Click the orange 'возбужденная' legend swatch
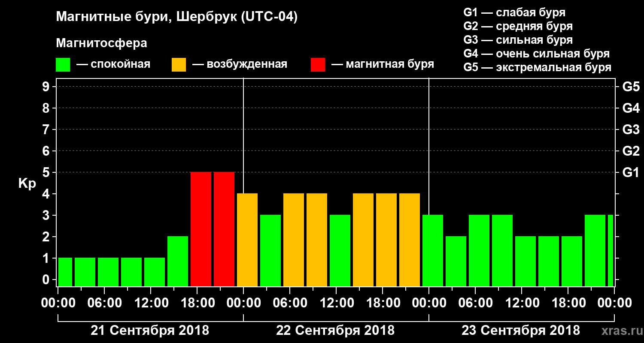Image resolution: width=644 pixels, height=343 pixels. [179, 65]
